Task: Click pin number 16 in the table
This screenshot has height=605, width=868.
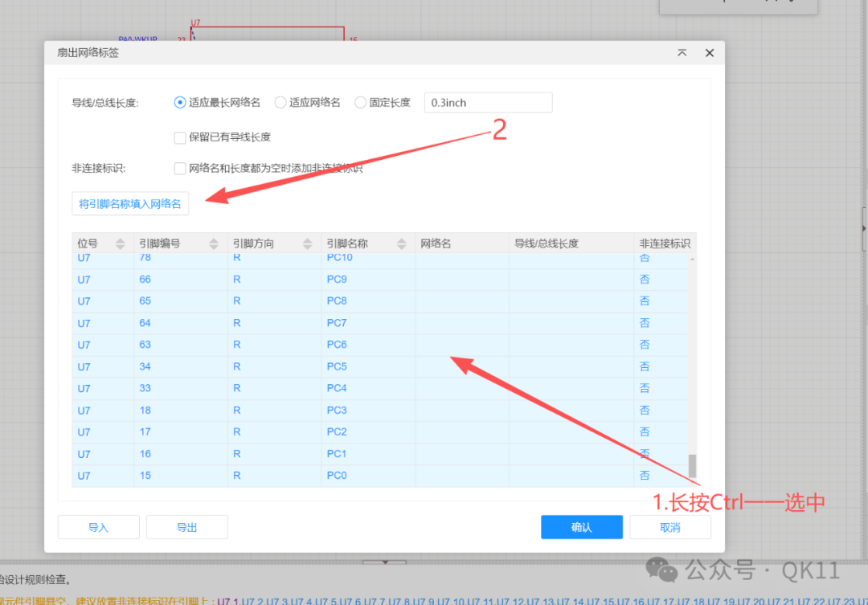Action: (145, 454)
